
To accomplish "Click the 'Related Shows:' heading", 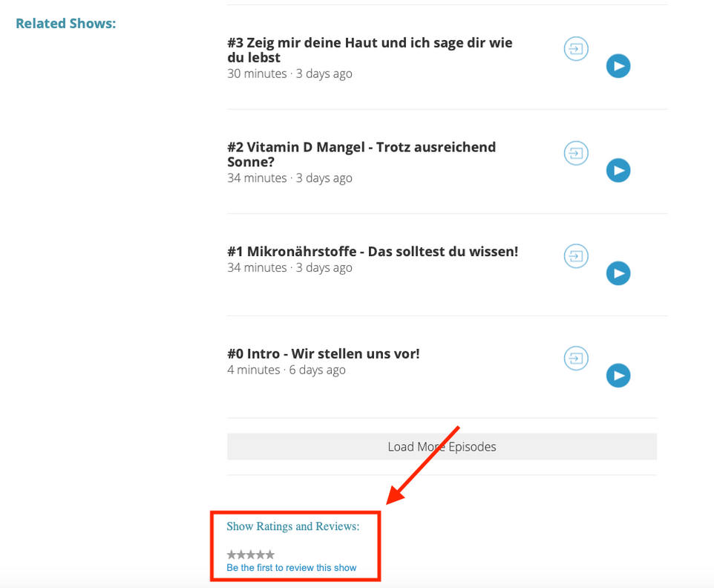I will coord(66,24).
